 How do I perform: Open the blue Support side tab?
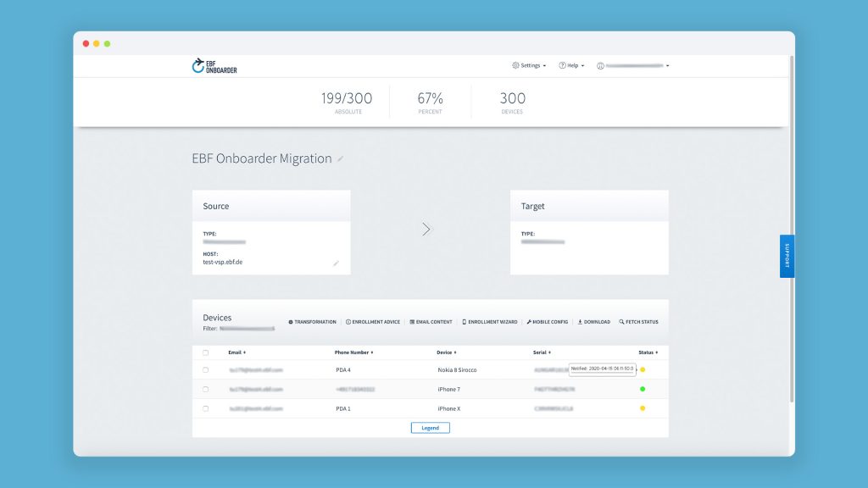787,256
